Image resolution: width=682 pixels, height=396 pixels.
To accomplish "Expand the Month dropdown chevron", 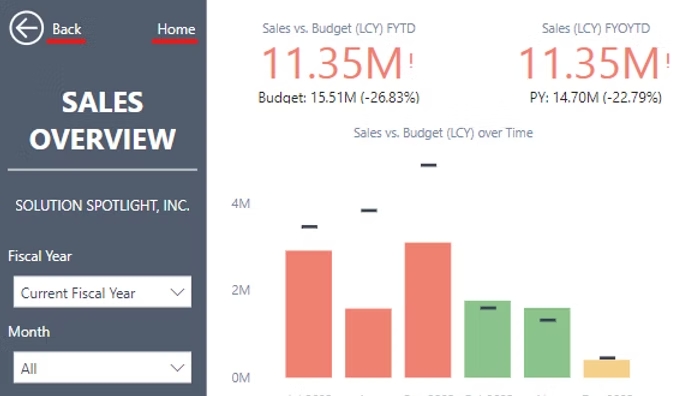I will click(177, 368).
